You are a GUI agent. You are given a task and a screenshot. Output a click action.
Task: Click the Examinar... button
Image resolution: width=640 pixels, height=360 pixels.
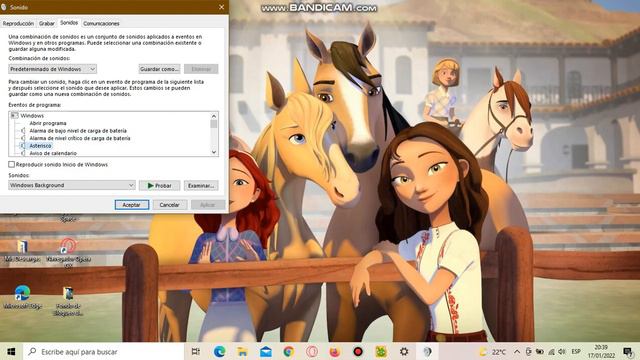(x=201, y=186)
